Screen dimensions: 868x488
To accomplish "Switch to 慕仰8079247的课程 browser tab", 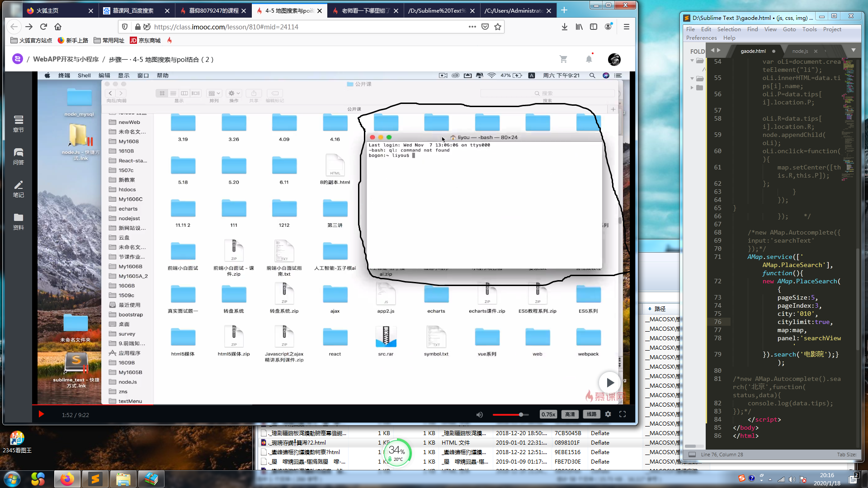I will 213,10.
